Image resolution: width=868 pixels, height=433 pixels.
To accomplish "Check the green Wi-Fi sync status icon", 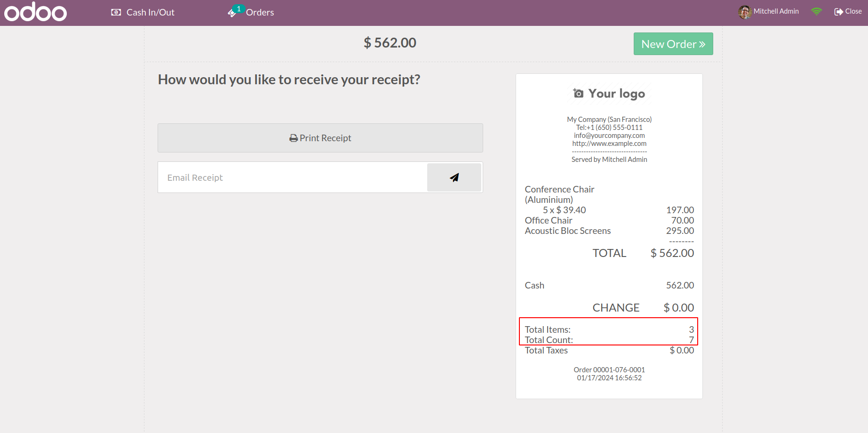I will (x=817, y=11).
